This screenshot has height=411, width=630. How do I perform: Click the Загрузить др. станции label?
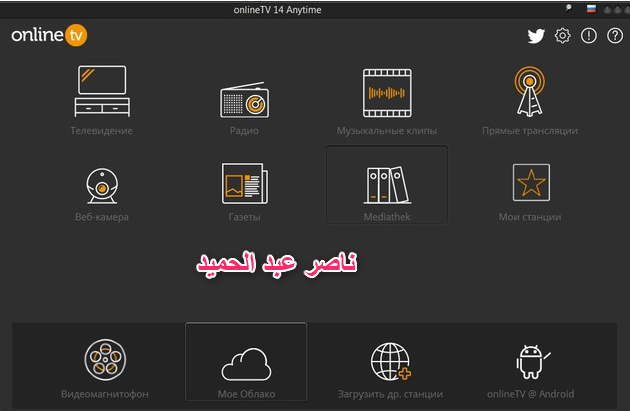[390, 394]
